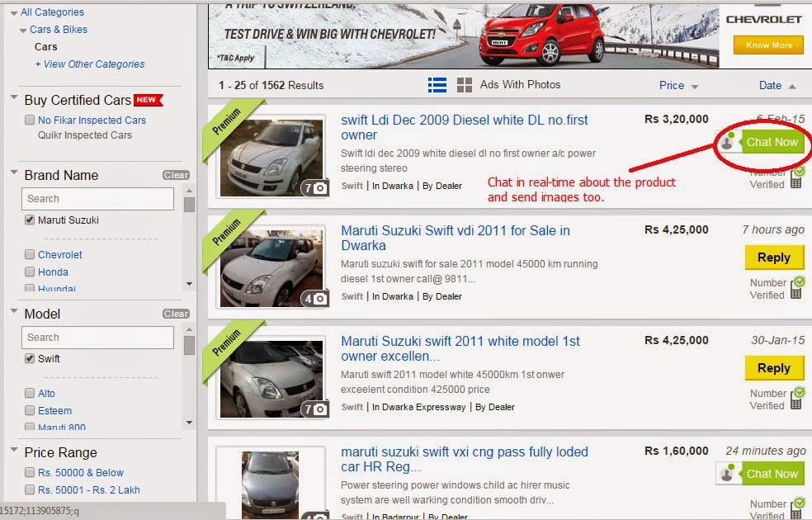Open 7-photo badge on Swift 2011 white

[x=315, y=409]
